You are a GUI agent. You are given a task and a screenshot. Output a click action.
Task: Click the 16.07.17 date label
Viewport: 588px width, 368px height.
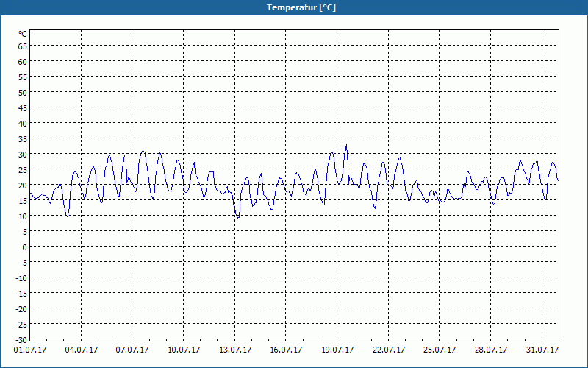(x=286, y=350)
